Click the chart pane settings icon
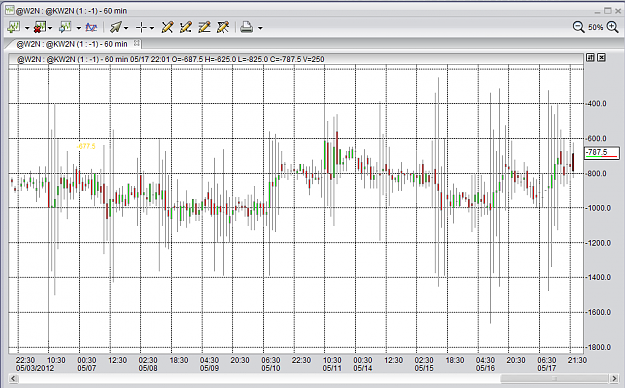625x388 pixels. [x=590, y=58]
